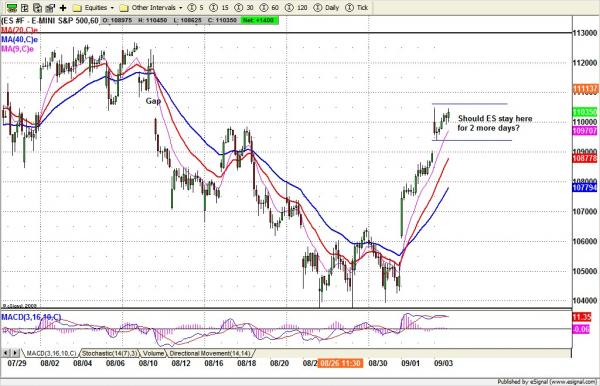This screenshot has height=386, width=600.
Task: Click the magenta -0.06 MACD value marker
Action: click(581, 329)
